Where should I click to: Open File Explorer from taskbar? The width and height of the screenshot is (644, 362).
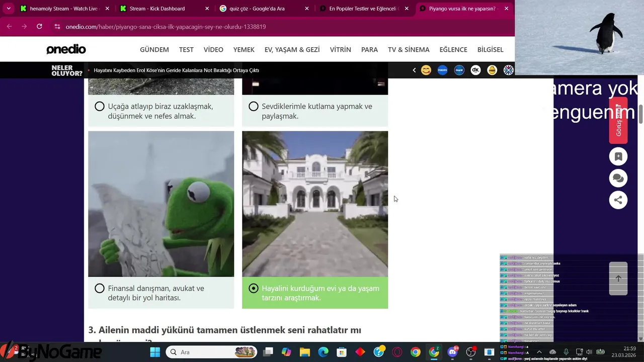coord(304,352)
